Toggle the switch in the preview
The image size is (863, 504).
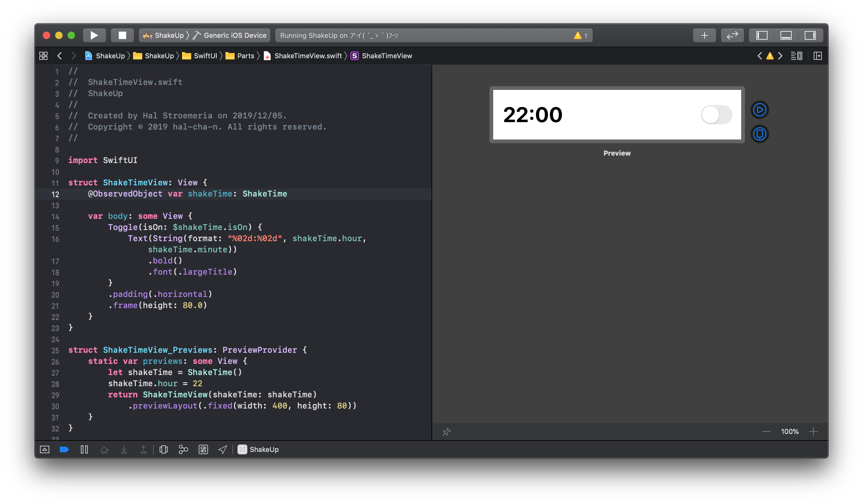(x=716, y=114)
